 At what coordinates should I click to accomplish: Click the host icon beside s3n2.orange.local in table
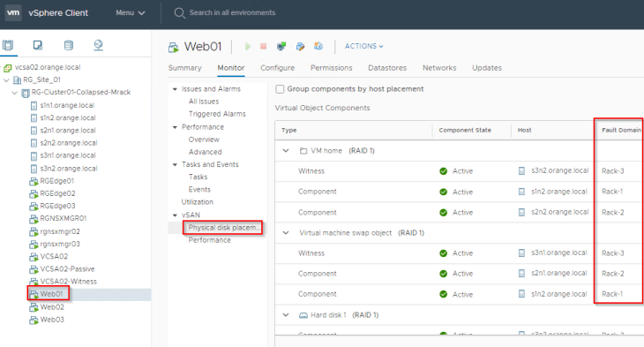pos(521,170)
